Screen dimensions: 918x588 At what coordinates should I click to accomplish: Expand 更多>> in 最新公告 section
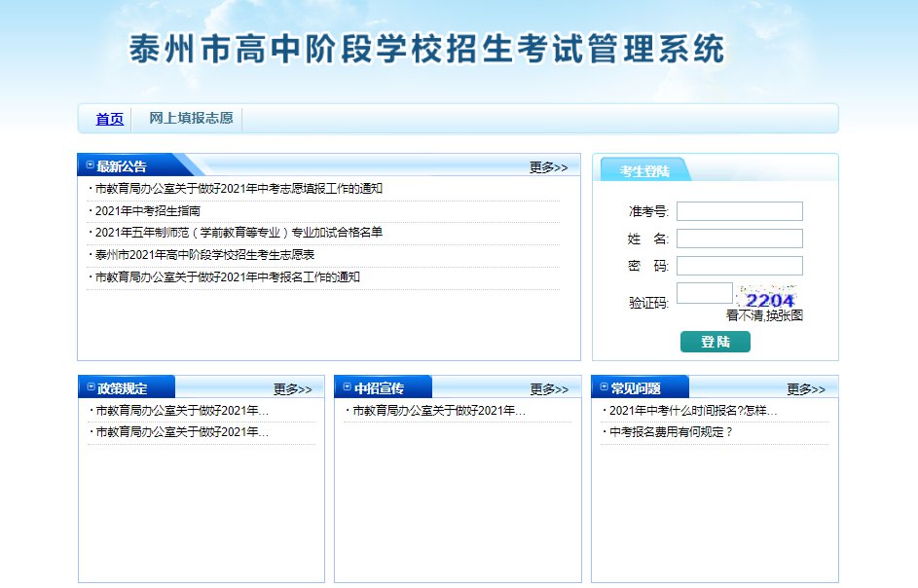pos(548,167)
